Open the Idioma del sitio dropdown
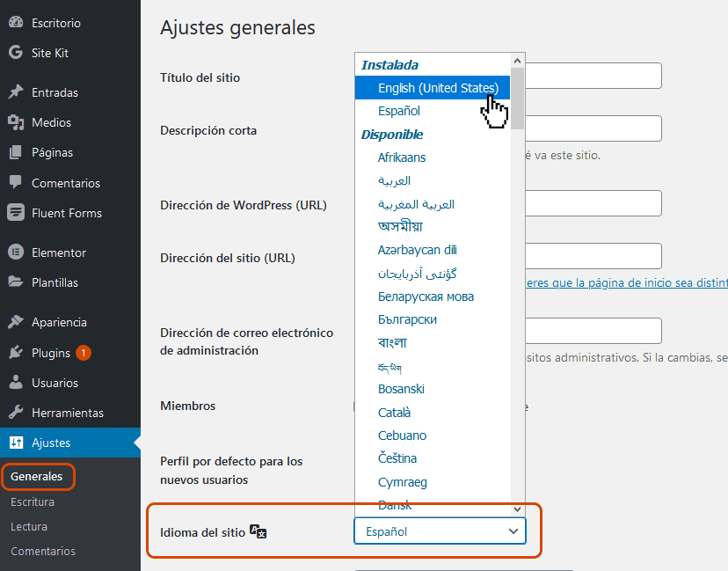The width and height of the screenshot is (728, 571). (x=440, y=531)
